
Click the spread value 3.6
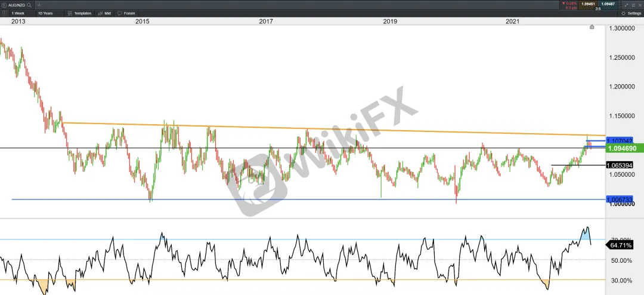tap(598, 8)
